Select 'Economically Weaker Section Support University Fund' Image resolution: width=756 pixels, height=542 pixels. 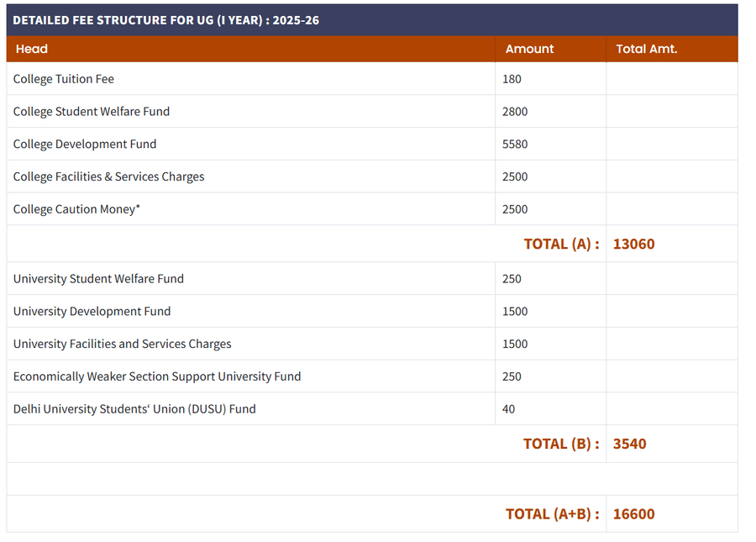tap(157, 376)
